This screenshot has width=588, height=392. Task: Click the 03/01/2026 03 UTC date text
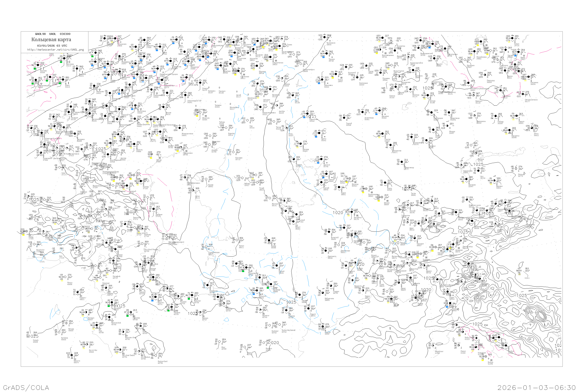click(52, 46)
